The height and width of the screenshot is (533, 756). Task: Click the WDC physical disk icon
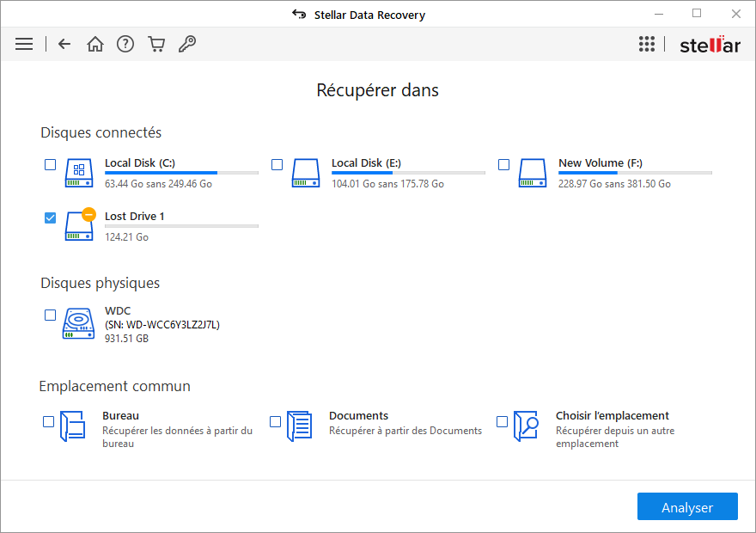point(78,323)
